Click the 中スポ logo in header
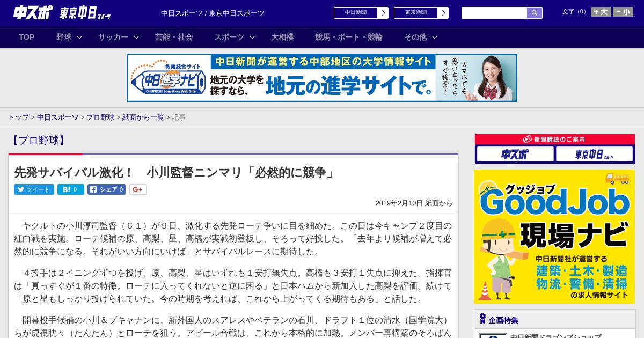The width and height of the screenshot is (644, 338). [x=33, y=12]
